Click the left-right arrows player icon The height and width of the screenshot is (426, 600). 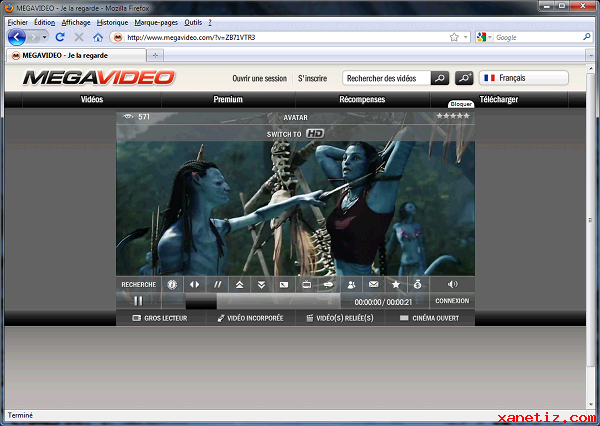click(194, 284)
